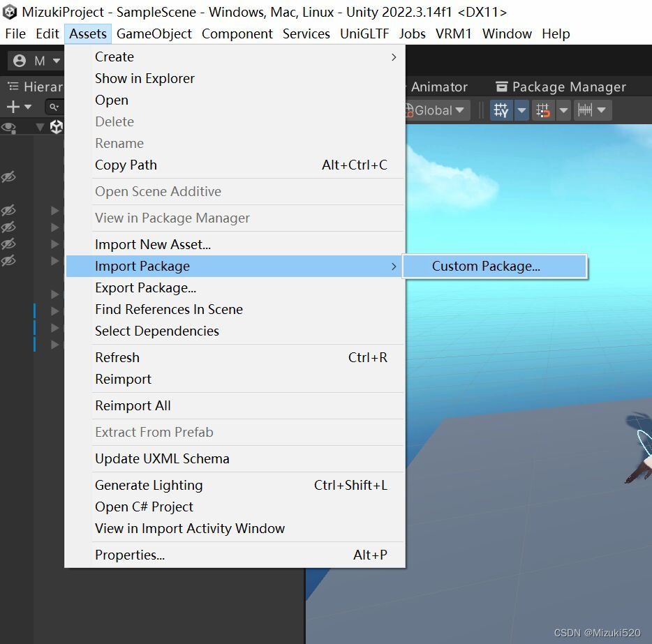
Task: Open the account M dropdown arrow
Action: point(56,61)
